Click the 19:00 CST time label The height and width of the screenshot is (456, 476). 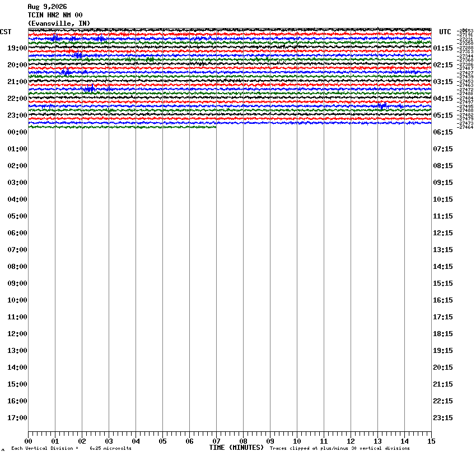click(17, 48)
